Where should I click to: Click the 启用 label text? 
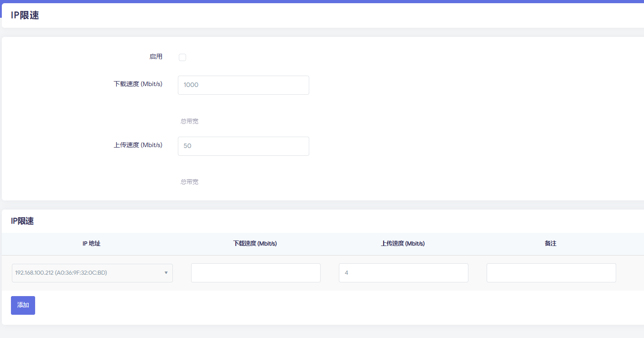tap(156, 57)
